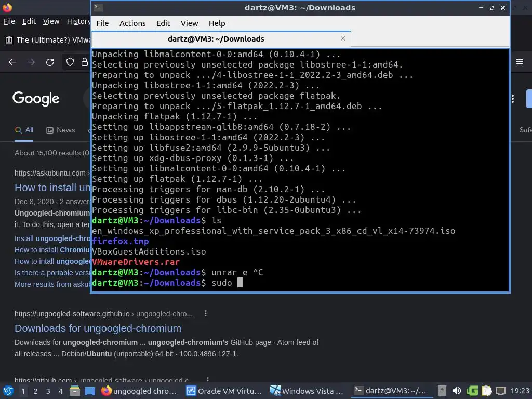Open the file manager launcher in taskbar

click(x=75, y=391)
